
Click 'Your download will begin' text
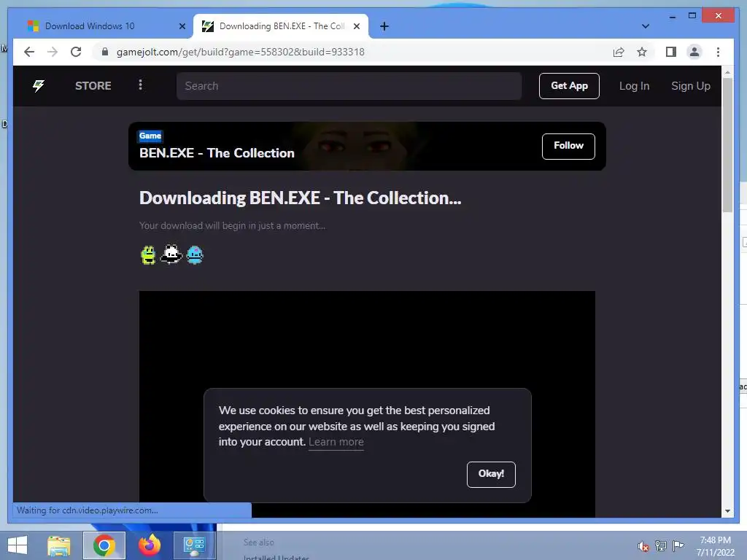click(x=232, y=226)
